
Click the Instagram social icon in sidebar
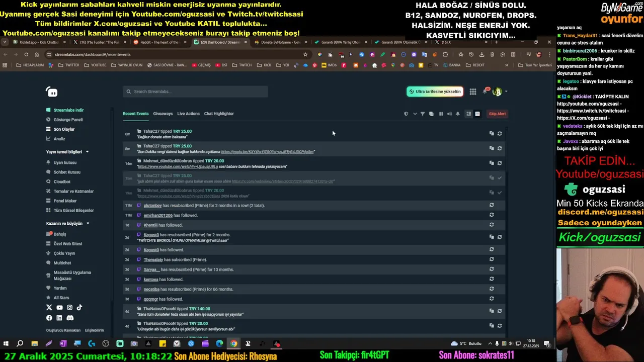pos(69,307)
